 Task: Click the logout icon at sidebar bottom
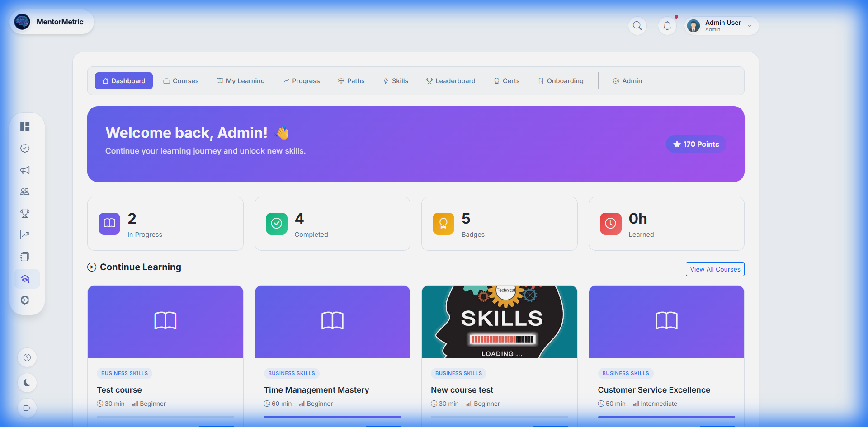[x=27, y=408]
